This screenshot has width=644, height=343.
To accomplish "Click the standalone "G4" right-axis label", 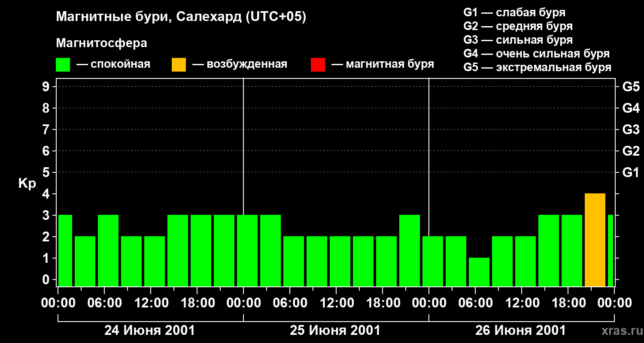I will coord(631,108).
